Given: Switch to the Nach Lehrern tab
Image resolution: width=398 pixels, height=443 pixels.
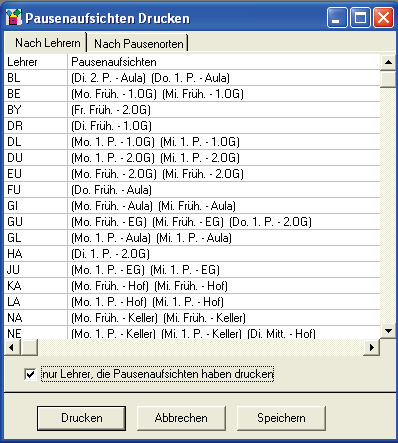Looking at the screenshot, I should [46, 43].
